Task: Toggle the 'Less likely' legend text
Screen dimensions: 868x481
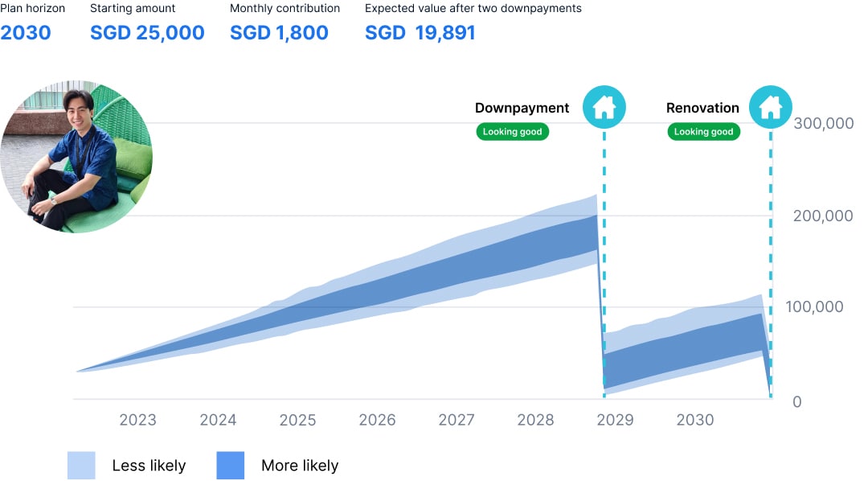Action: click(x=149, y=466)
